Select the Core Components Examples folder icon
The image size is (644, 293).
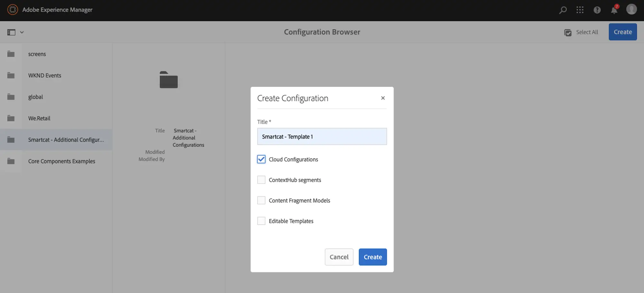pos(11,161)
